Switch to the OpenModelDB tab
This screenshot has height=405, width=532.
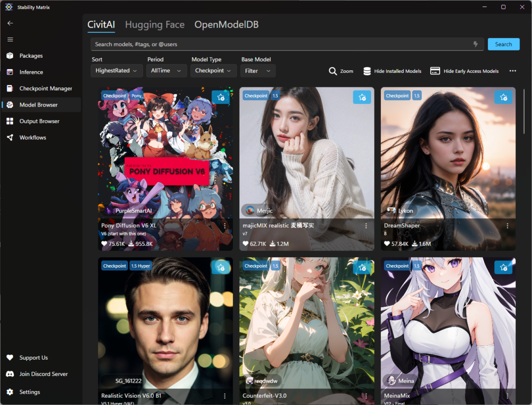(x=227, y=24)
